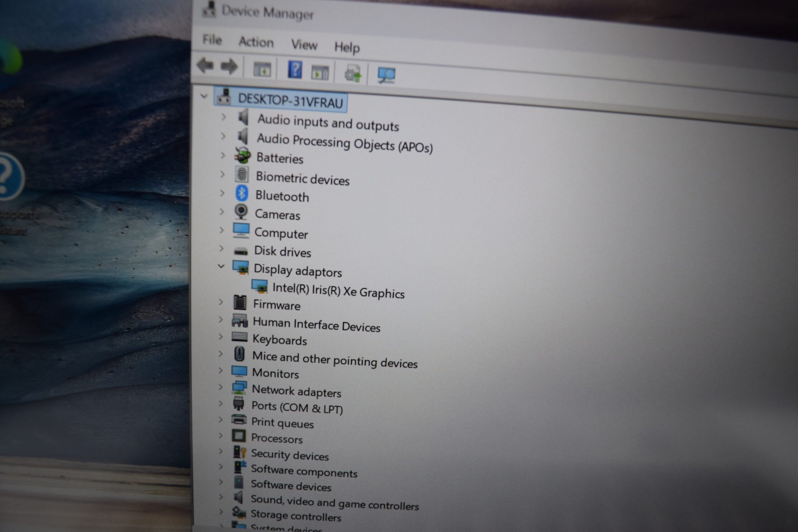Expand the Bluetooth category
This screenshot has height=532, width=798.
click(x=222, y=193)
